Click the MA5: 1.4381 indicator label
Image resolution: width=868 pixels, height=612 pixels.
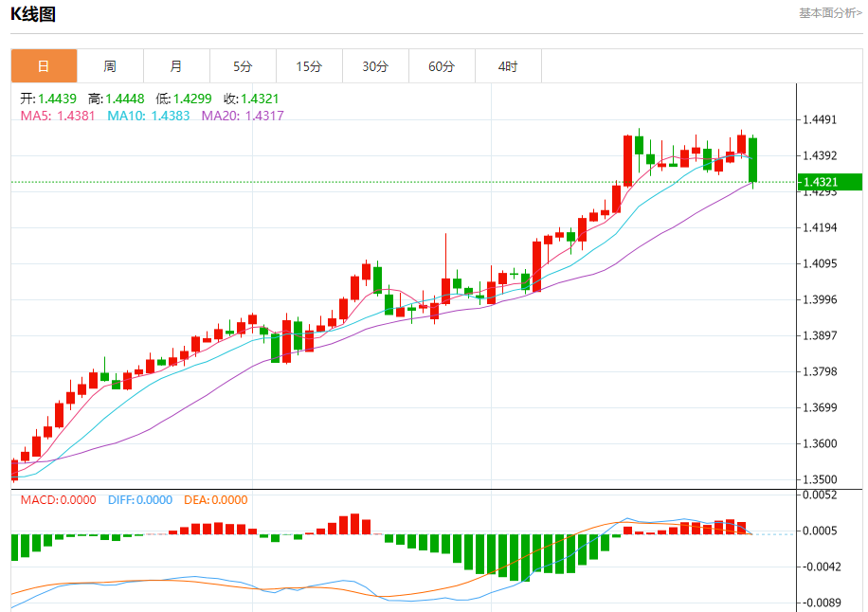[x=58, y=116]
